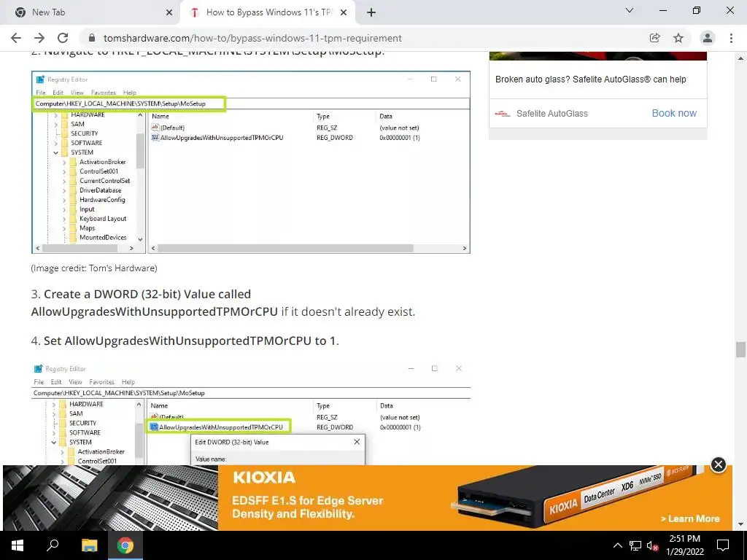Click the Chrome taskbar icon
The image size is (747, 560).
125,545
